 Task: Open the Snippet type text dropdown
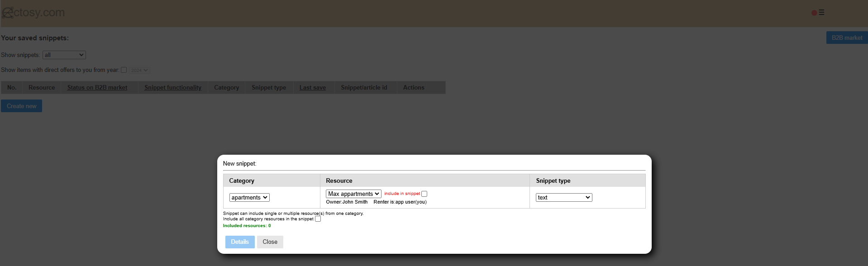(564, 198)
